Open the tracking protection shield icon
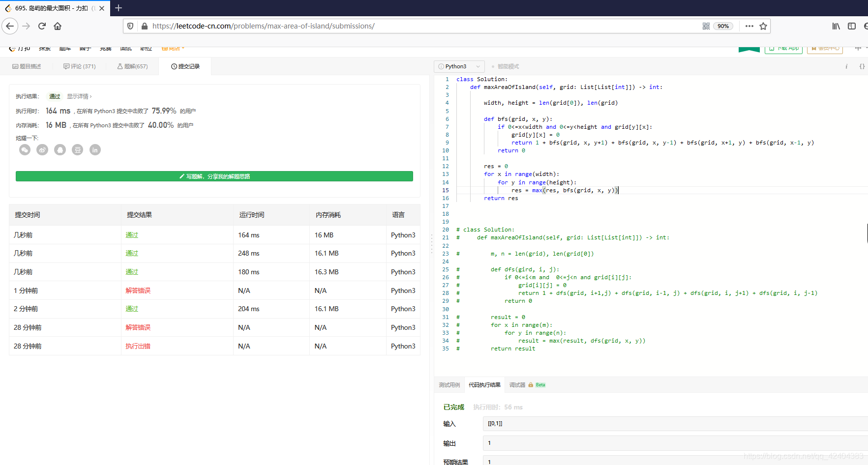Viewport: 868px width, 465px height. pos(130,26)
